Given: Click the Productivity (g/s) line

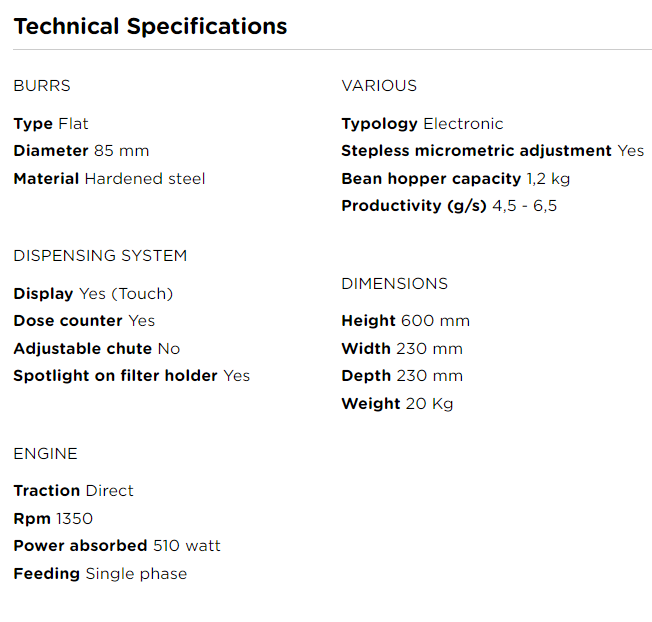Looking at the screenshot, I should click(x=449, y=206).
